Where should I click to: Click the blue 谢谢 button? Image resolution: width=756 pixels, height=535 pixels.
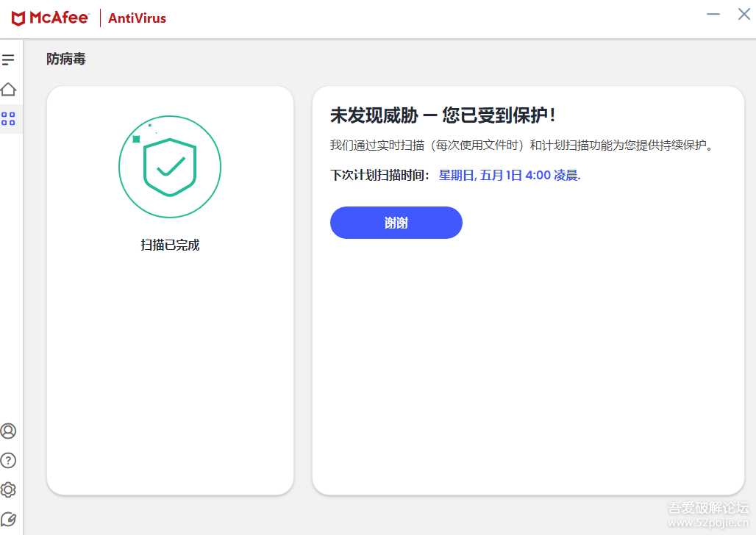tap(396, 223)
